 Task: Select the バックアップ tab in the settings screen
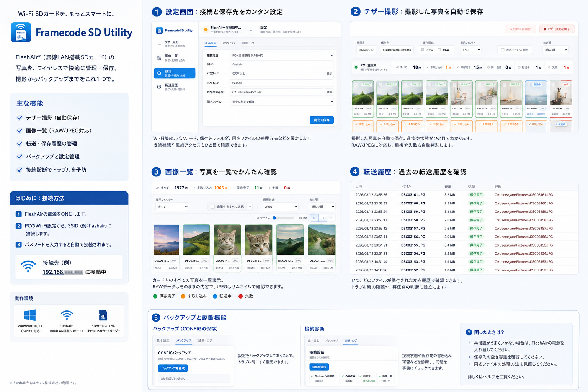pyautogui.click(x=229, y=43)
